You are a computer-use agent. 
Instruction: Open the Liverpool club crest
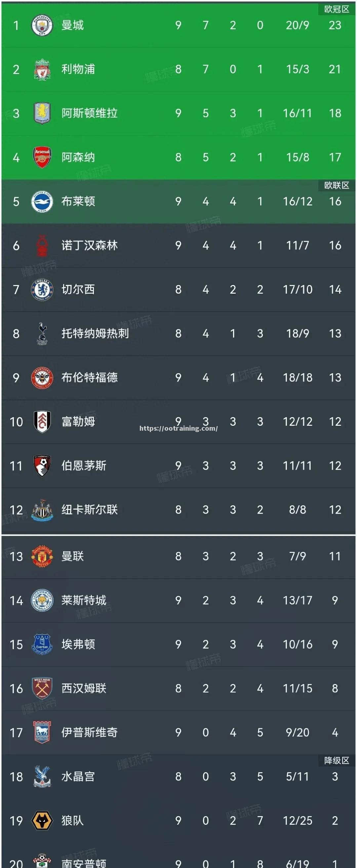click(x=42, y=69)
